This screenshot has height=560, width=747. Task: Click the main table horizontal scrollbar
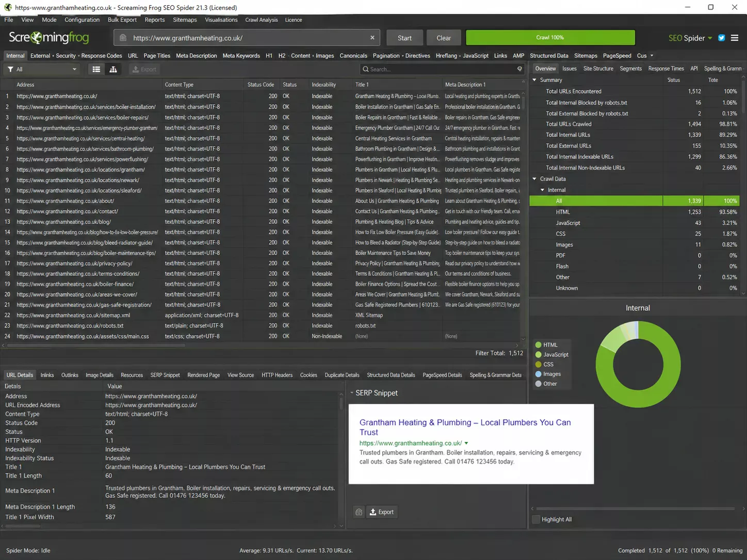tap(95, 345)
